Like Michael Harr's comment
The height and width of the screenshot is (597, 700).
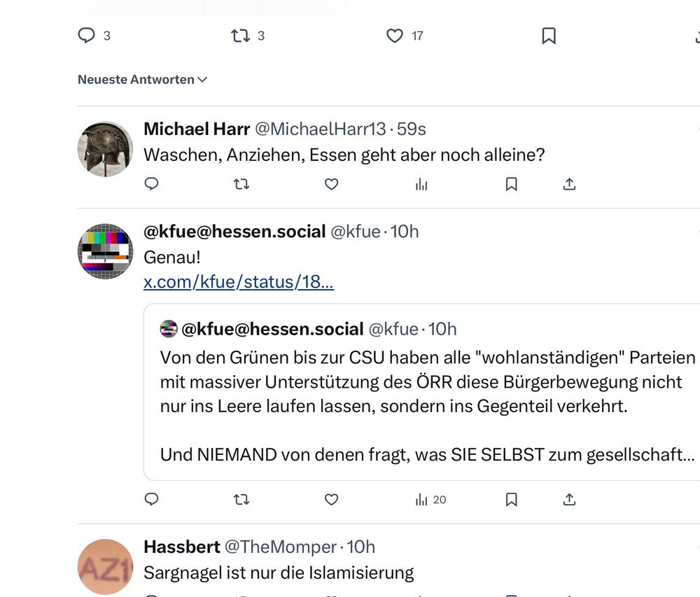[x=332, y=184]
